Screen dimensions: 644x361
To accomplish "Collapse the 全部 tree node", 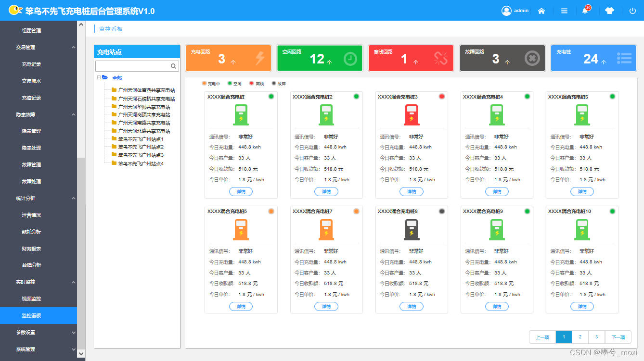I will [x=99, y=77].
